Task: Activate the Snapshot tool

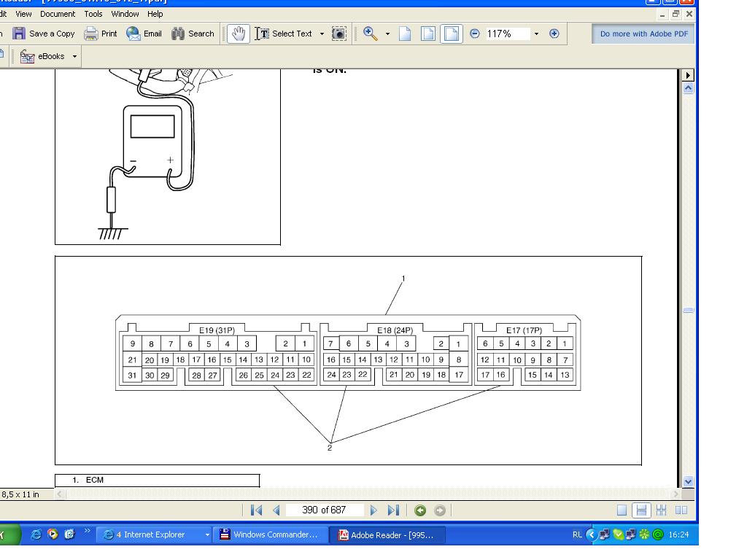Action: tap(339, 34)
